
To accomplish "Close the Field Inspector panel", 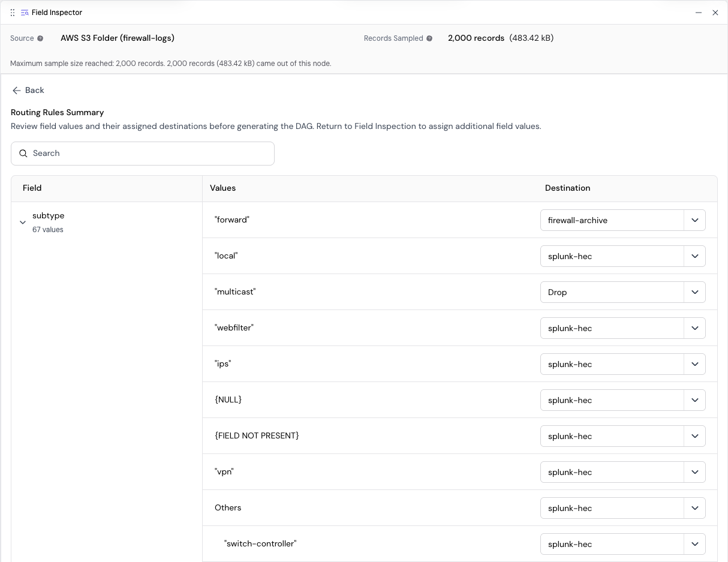I will click(x=715, y=13).
